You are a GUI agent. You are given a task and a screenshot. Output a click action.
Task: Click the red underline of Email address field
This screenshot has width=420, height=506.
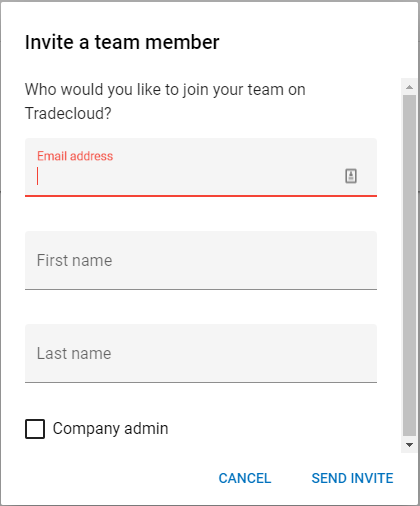201,196
